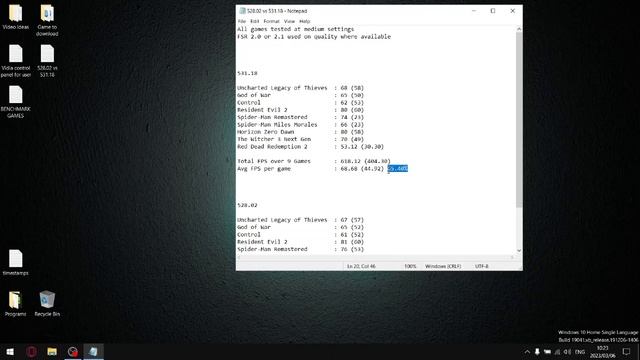Click the '100%' zoom status entry
The width and height of the screenshot is (640, 360).
tap(410, 266)
